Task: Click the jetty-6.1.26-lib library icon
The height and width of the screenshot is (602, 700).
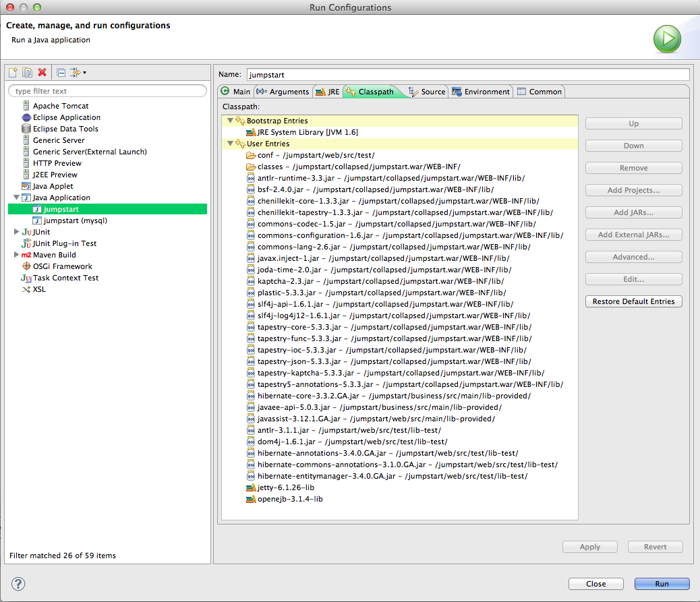Action: 251,488
